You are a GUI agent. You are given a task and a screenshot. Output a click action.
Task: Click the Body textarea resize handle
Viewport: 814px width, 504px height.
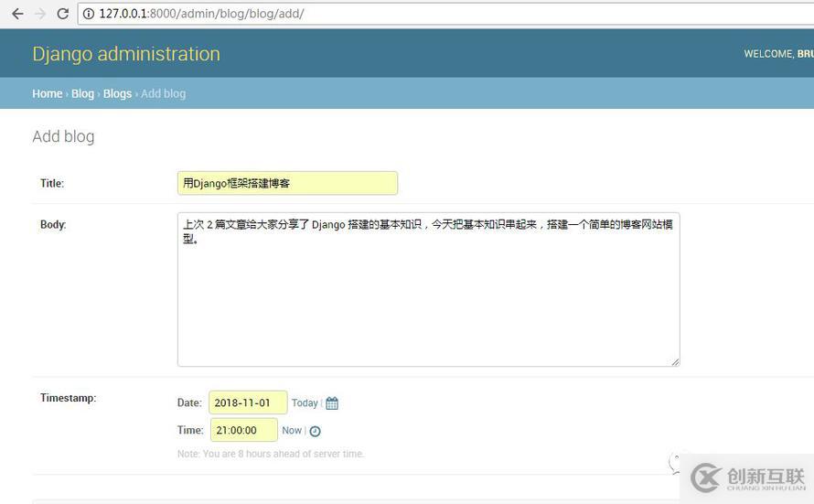click(x=675, y=362)
